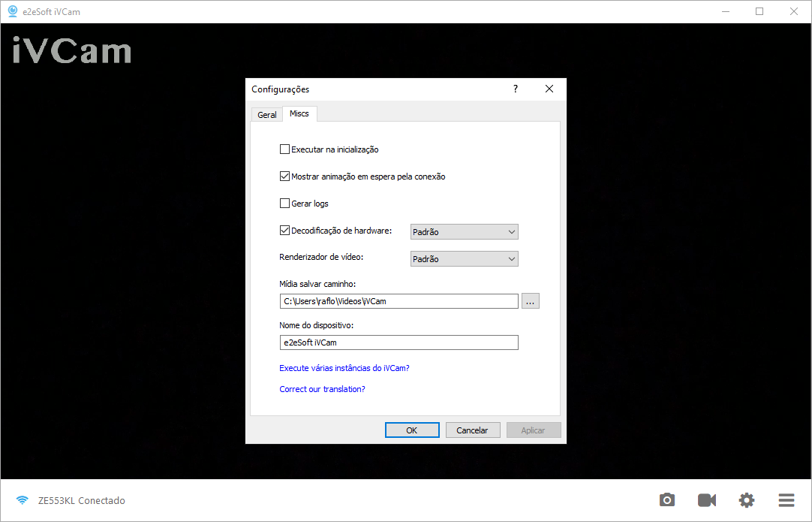The height and width of the screenshot is (522, 812).
Task: Enable Executar na inicialização checkbox
Action: tap(284, 149)
